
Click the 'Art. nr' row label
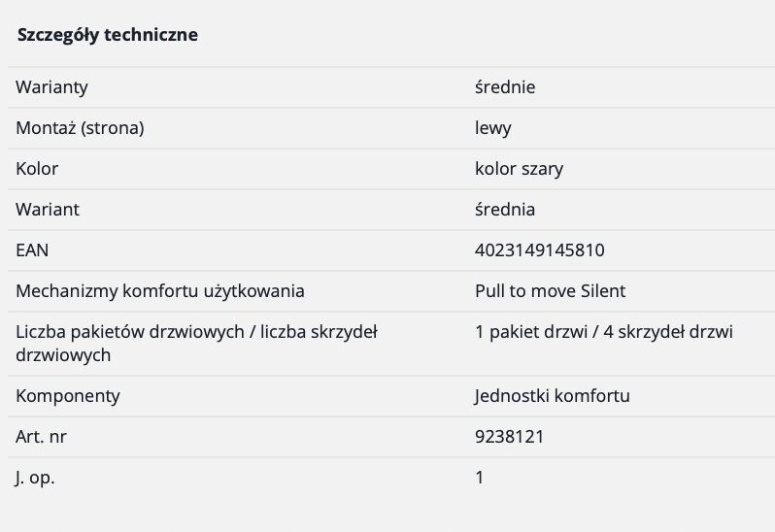[x=42, y=437]
